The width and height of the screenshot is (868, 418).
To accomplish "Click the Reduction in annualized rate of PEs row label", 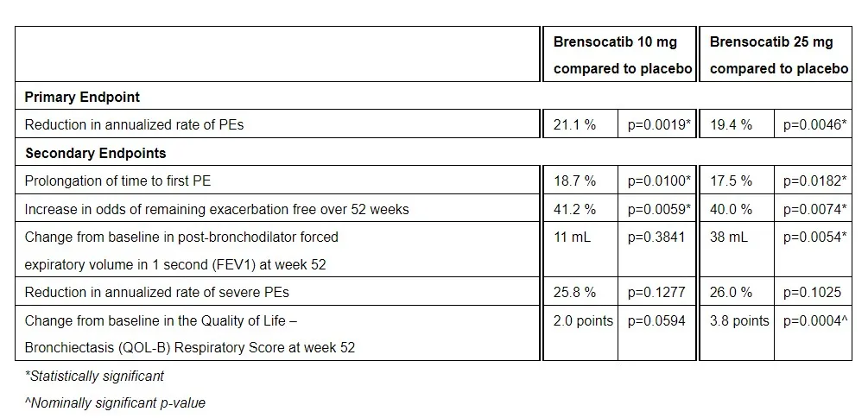I will click(134, 125).
